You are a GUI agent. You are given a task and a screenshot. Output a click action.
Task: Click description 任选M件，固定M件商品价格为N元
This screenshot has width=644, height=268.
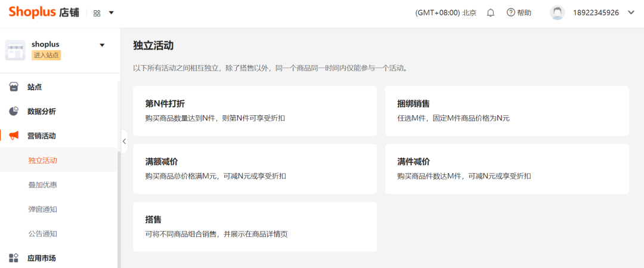[453, 118]
